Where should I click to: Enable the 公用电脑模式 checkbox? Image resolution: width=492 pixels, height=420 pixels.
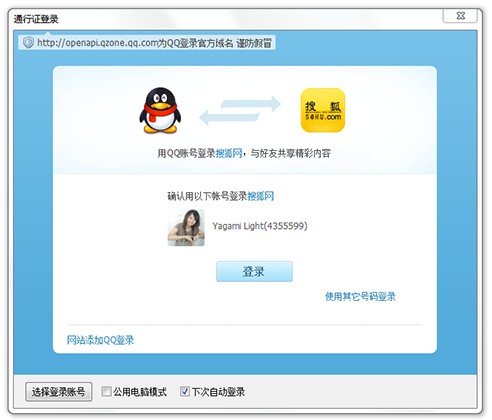[106, 391]
